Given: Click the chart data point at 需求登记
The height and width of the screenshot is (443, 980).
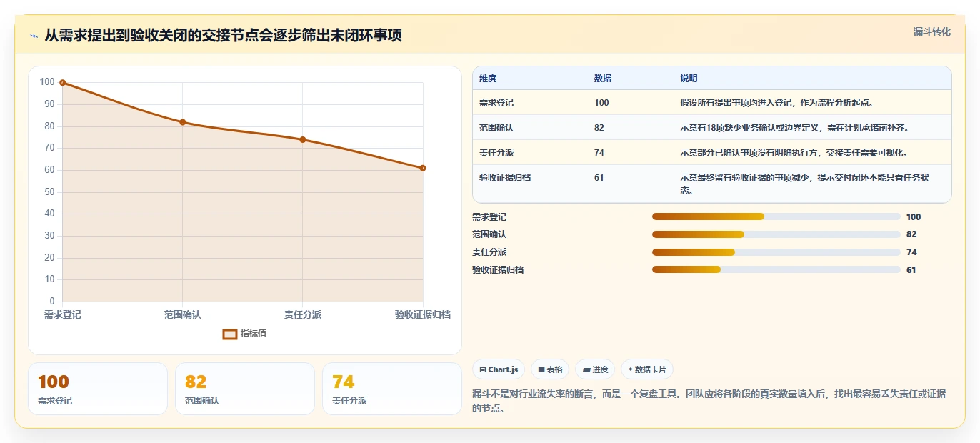Looking at the screenshot, I should (x=63, y=83).
